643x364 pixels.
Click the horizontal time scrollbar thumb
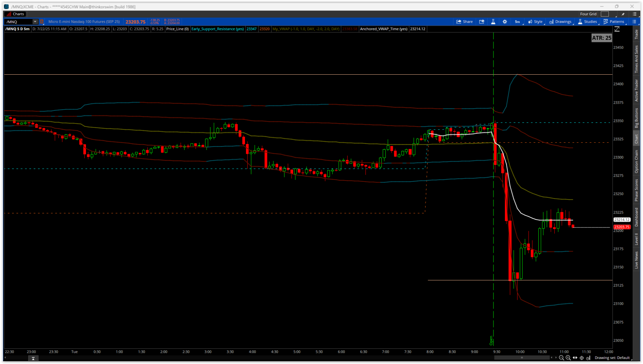[522, 358]
